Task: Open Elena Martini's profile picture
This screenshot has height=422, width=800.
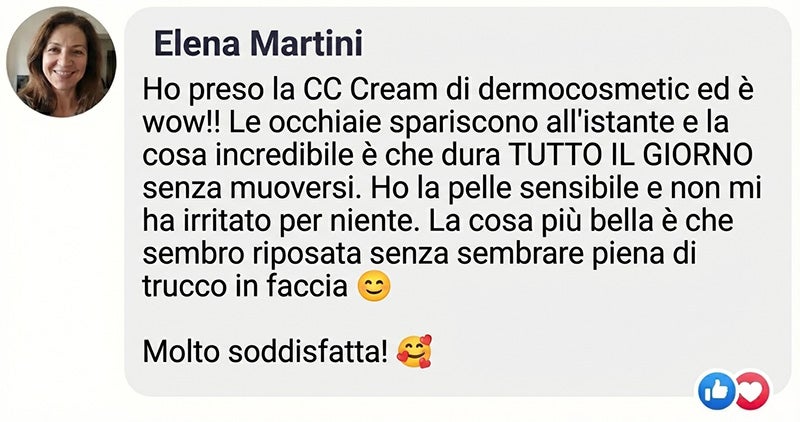Action: click(61, 62)
